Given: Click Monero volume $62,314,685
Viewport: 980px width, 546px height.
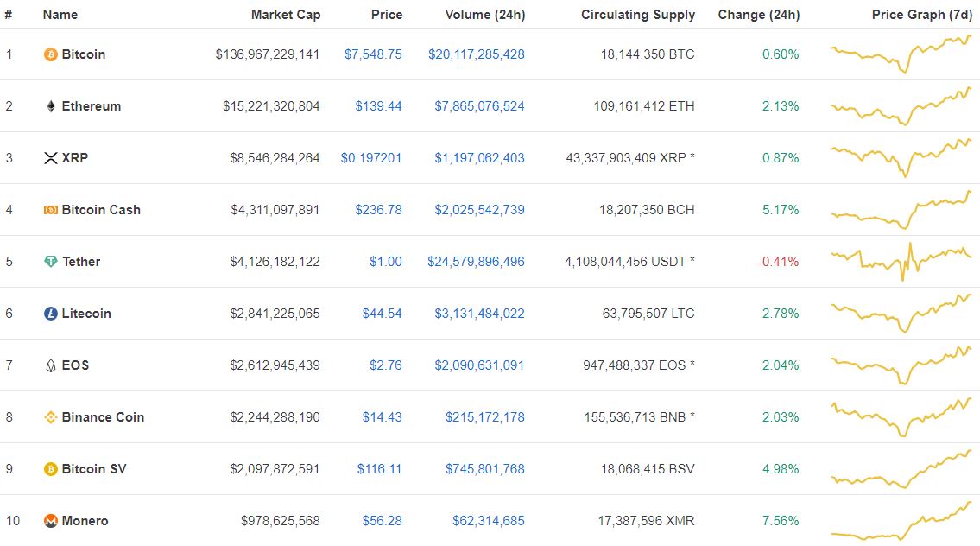Looking at the screenshot, I should (x=488, y=521).
